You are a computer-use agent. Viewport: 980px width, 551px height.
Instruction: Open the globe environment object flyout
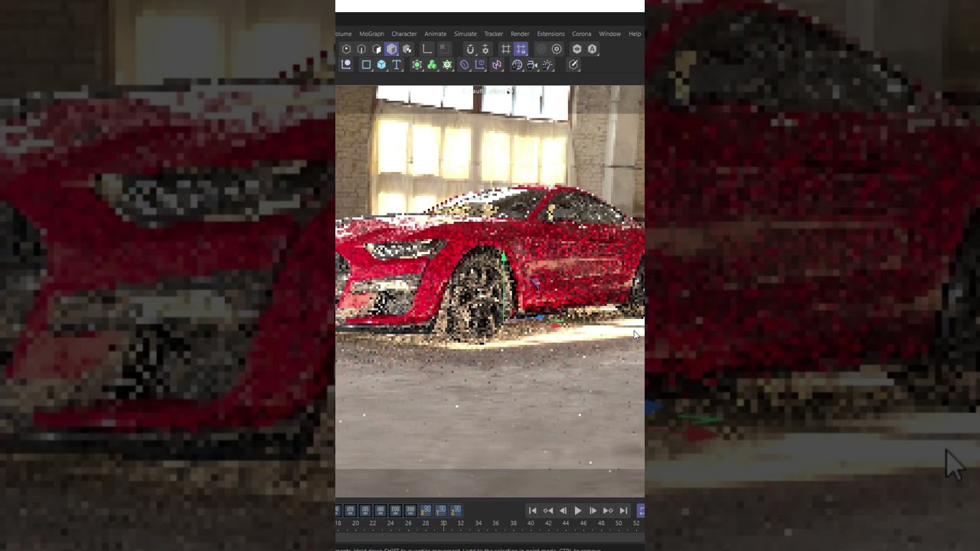coord(517,65)
